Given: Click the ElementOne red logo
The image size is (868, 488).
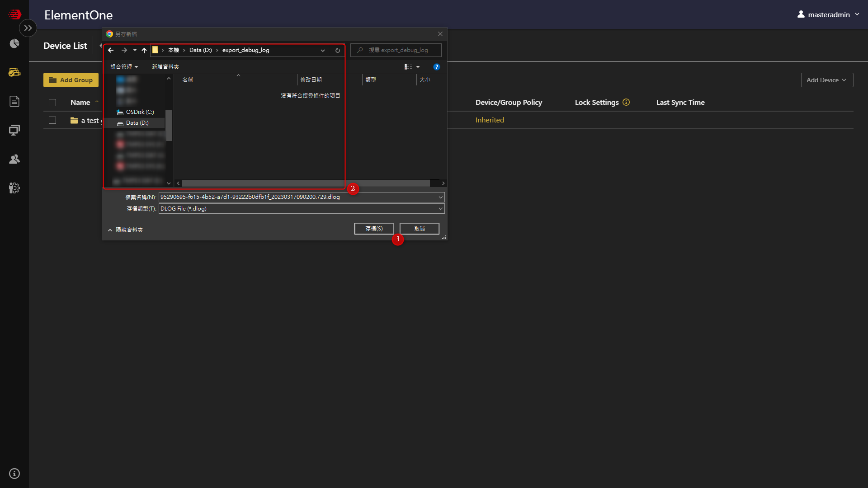Looking at the screenshot, I should pyautogui.click(x=14, y=14).
